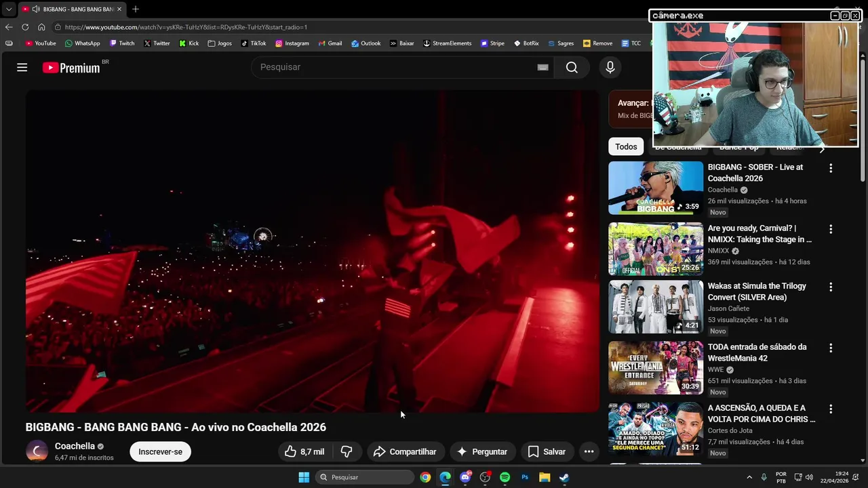Open Spotify from the taskbar

505,477
